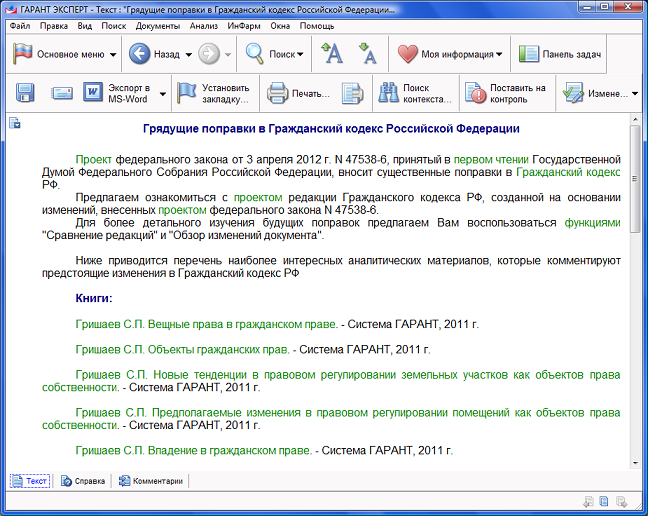Open the Анализ menu
This screenshot has width=648, height=516.
pyautogui.click(x=203, y=25)
